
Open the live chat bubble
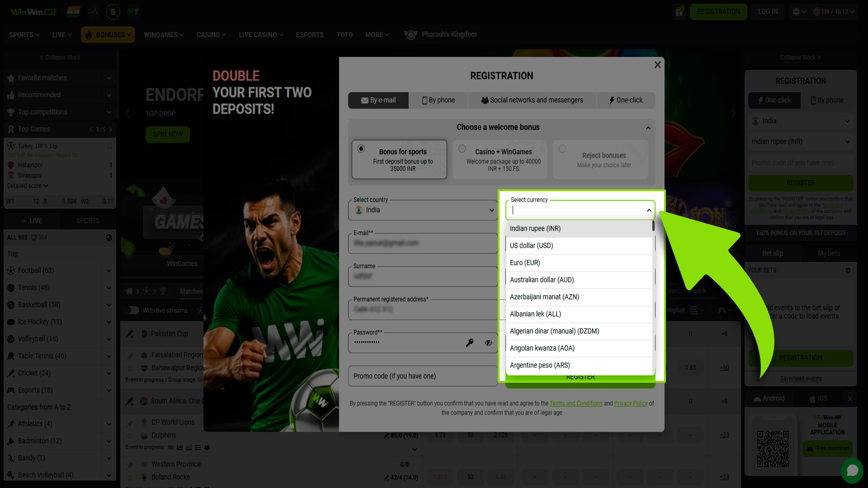(852, 470)
